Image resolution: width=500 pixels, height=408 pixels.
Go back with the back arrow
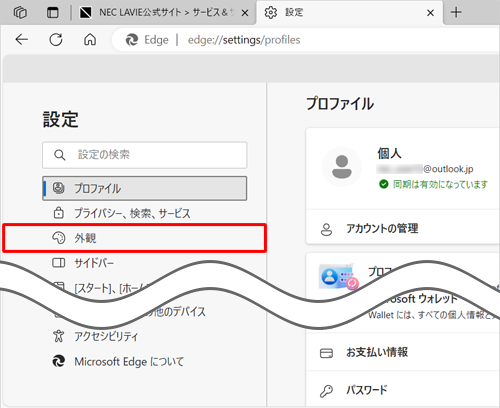click(x=22, y=40)
